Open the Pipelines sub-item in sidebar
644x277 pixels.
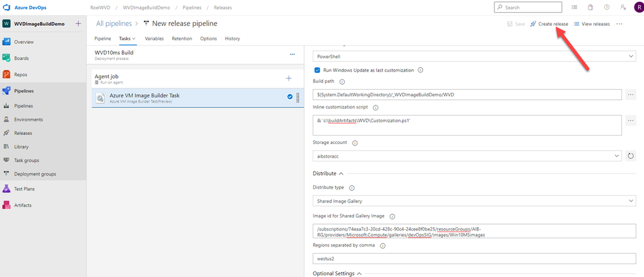pyautogui.click(x=23, y=106)
